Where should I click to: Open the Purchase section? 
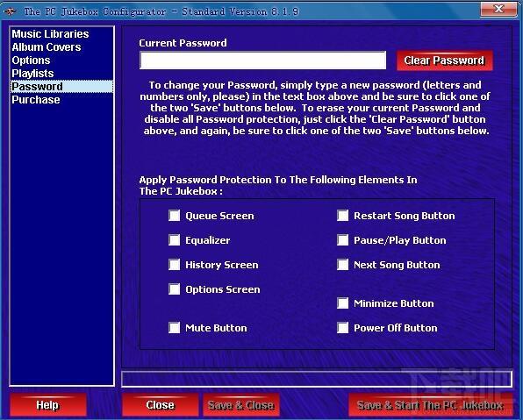[x=62, y=100]
